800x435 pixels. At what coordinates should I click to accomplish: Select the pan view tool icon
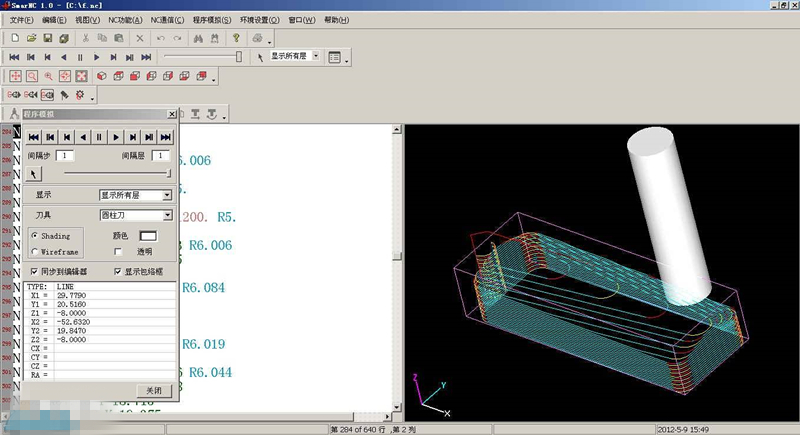[x=16, y=76]
